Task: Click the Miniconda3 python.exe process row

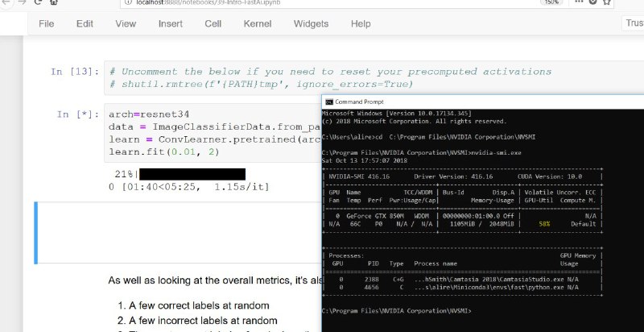Action: pos(462,287)
